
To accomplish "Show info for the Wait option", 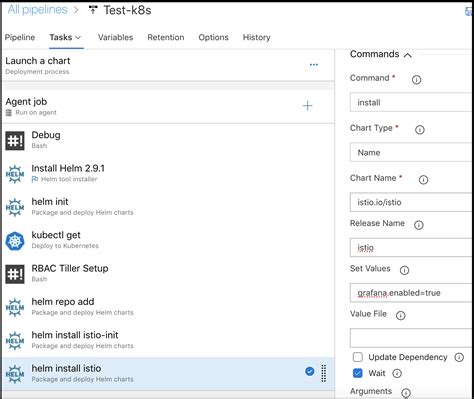I will click(x=397, y=373).
